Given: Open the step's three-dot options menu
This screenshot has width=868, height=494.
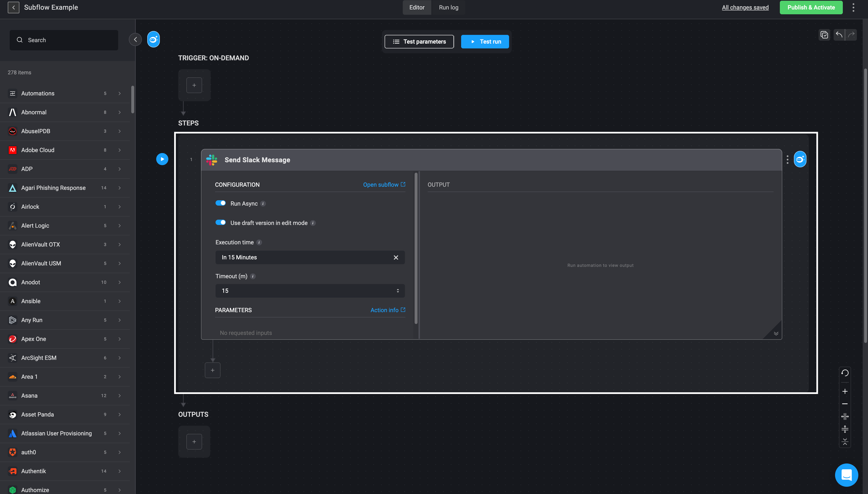Looking at the screenshot, I should [x=787, y=160].
